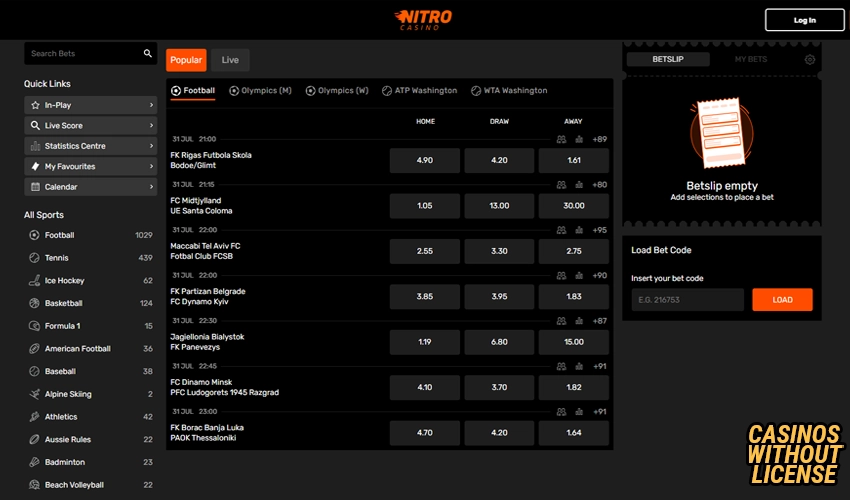
Task: Click the Baseball icon in sidebar
Action: 34,371
